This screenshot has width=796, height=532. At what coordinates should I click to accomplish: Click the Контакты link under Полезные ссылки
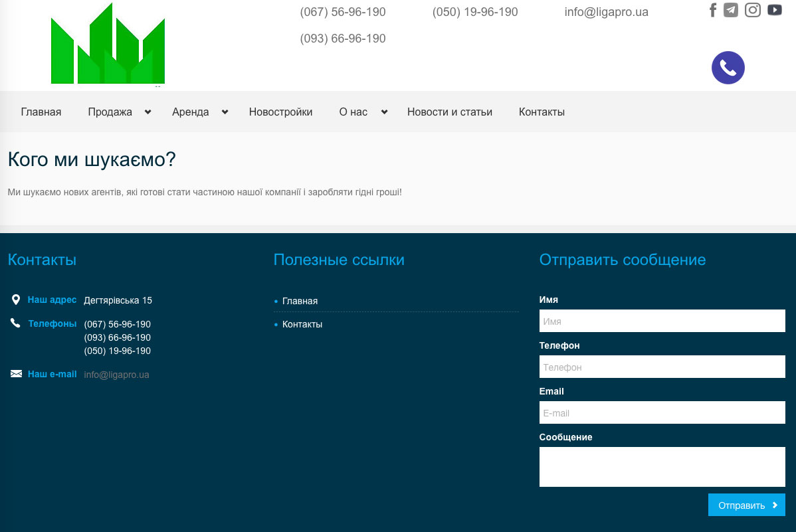[302, 324]
